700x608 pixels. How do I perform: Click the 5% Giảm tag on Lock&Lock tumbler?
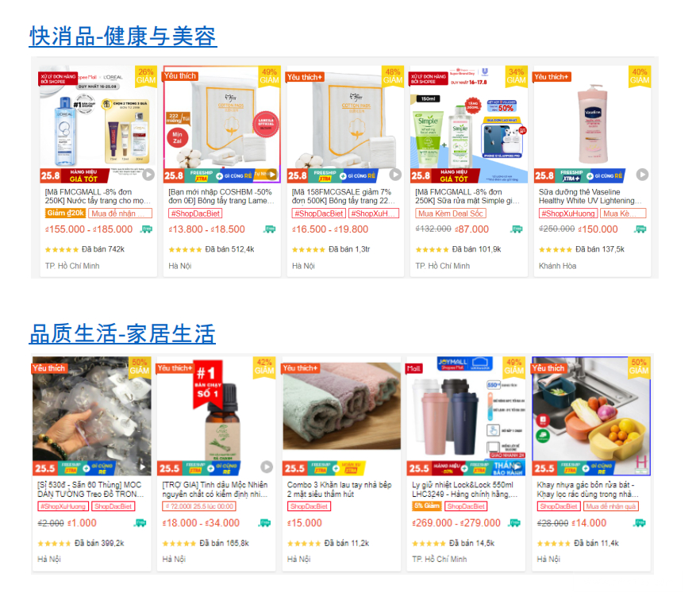[x=426, y=506]
